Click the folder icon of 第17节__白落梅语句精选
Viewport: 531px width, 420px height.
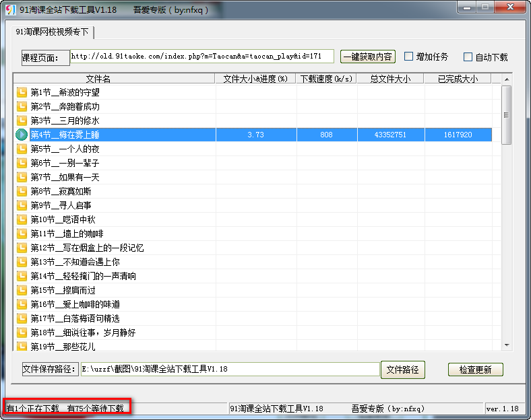click(22, 318)
